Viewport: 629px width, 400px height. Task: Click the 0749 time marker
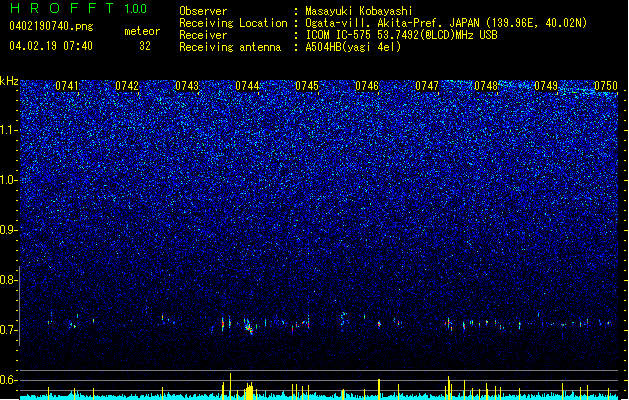point(546,86)
